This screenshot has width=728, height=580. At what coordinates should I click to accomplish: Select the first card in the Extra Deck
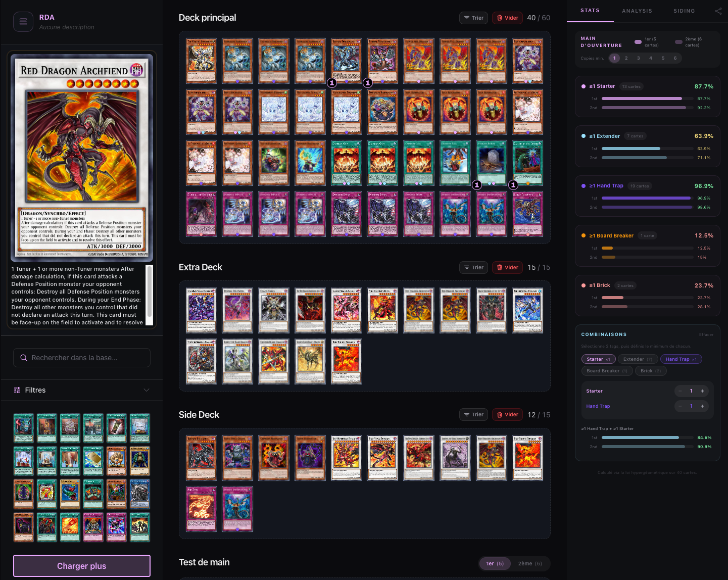tap(201, 311)
